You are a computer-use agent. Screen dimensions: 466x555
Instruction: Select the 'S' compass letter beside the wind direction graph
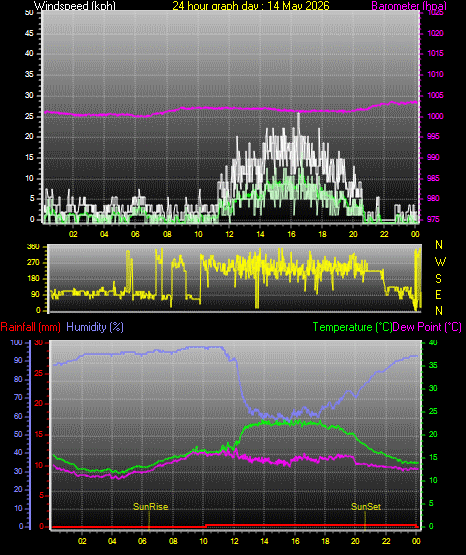[x=438, y=279]
